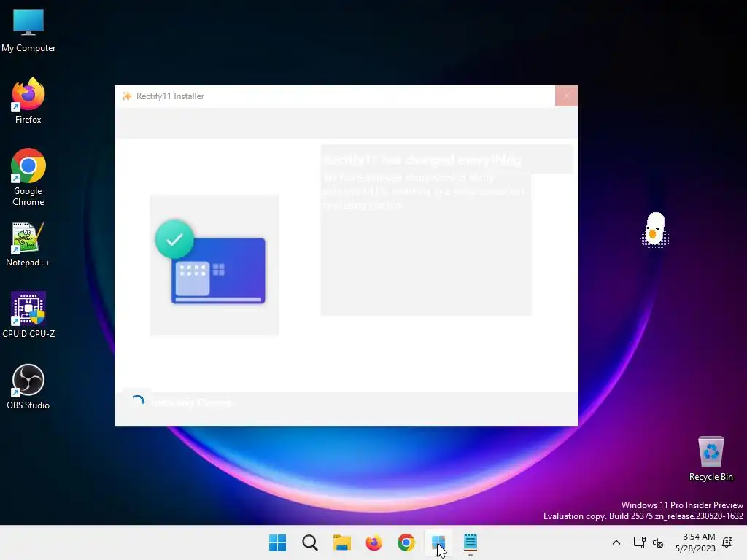Click the Rectify11 Installer title bar icon
The width and height of the screenshot is (747, 560).
point(127,96)
